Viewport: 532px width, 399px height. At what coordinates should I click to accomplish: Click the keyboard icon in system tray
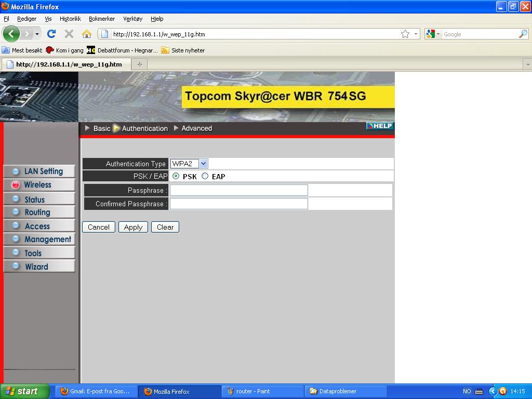point(479,392)
